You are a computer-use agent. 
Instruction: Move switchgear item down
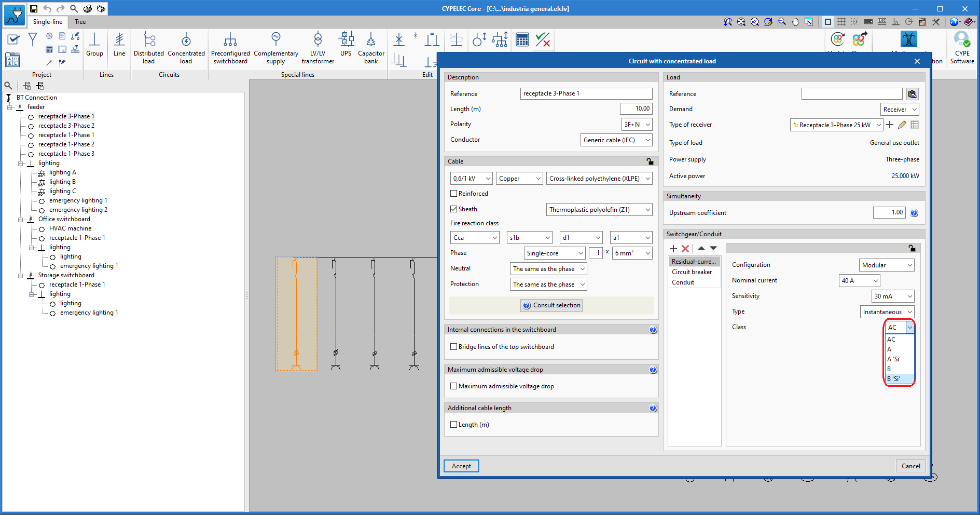point(713,248)
